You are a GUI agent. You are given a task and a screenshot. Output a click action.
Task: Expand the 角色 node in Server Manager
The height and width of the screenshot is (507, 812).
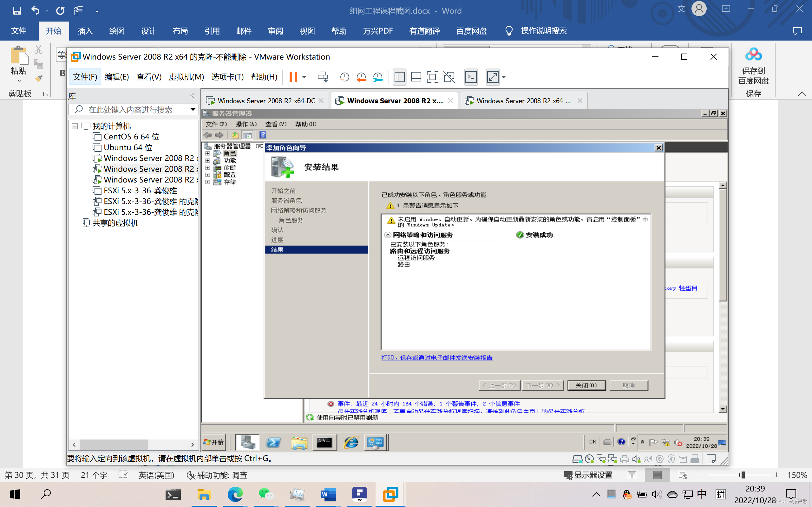pos(208,153)
